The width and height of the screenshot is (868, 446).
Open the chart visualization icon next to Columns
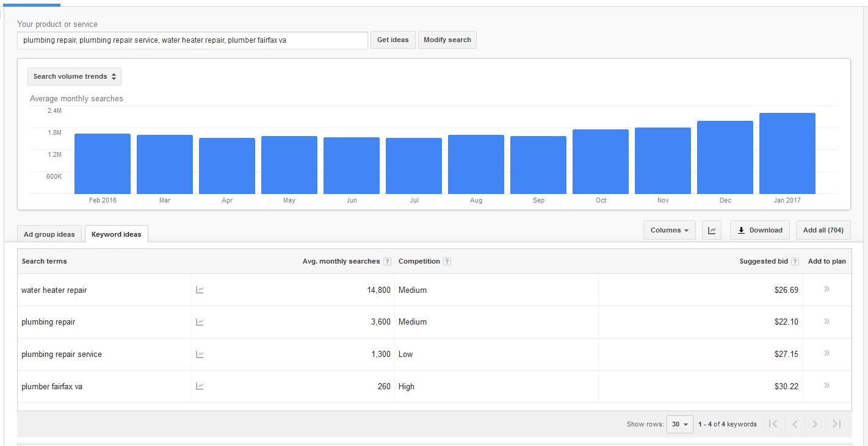click(x=711, y=230)
